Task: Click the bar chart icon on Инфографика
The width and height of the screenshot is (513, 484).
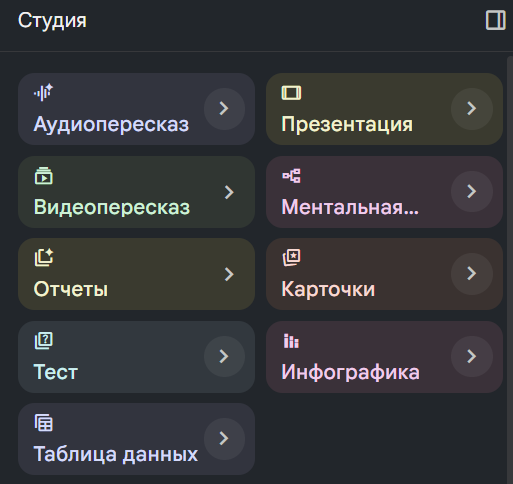Action: (291, 341)
